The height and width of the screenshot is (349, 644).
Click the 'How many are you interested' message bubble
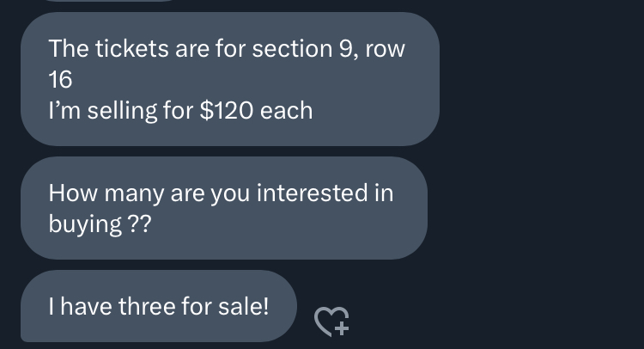coord(223,208)
